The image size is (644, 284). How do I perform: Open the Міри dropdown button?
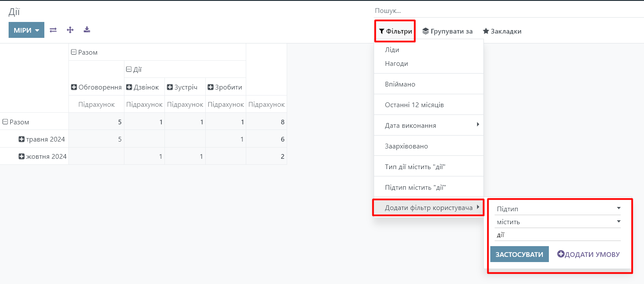[x=26, y=30]
